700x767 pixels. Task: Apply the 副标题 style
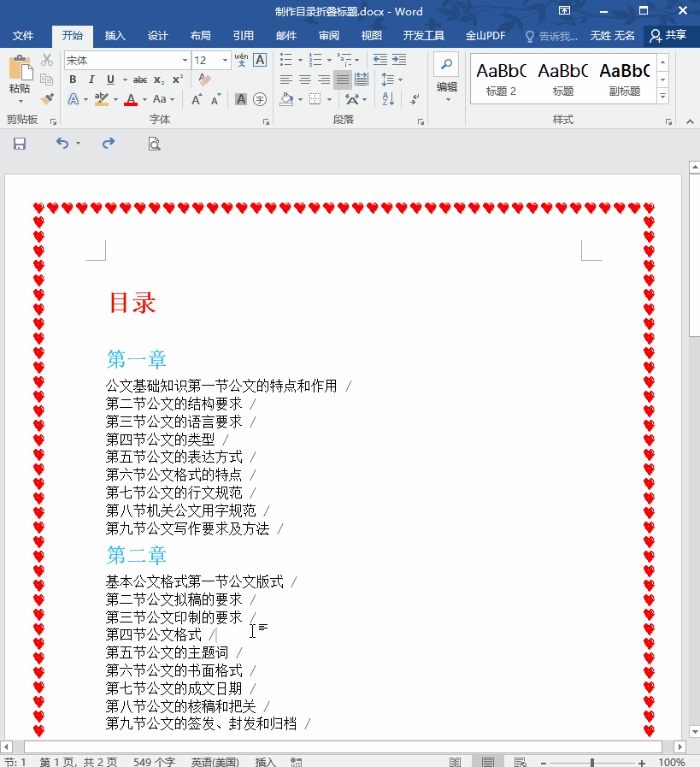point(624,79)
